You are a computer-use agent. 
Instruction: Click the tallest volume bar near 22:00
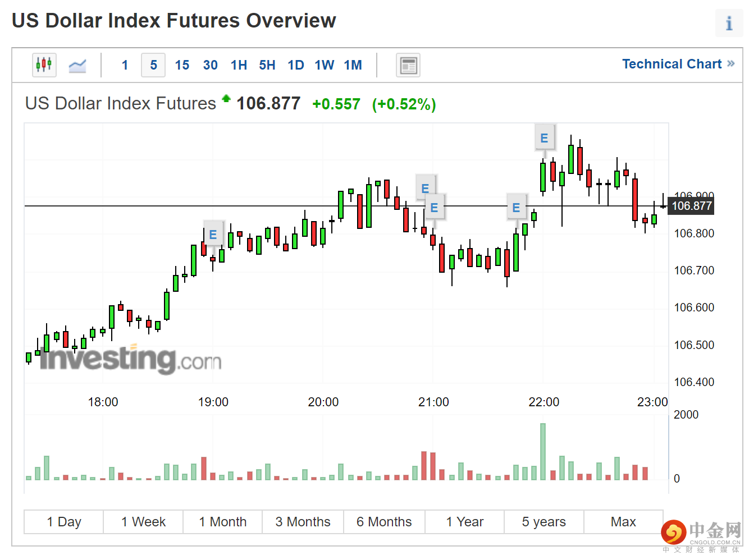point(543,451)
